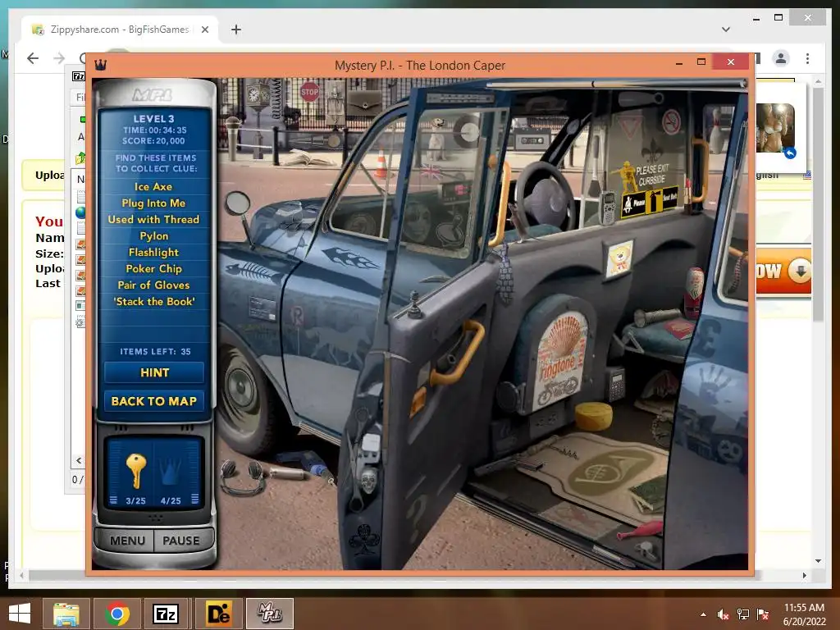Select 'Flashlight' in the item list

pyautogui.click(x=153, y=253)
